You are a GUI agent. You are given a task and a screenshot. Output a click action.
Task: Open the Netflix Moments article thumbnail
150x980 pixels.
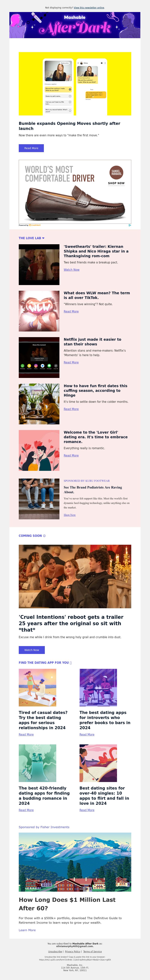39,357
